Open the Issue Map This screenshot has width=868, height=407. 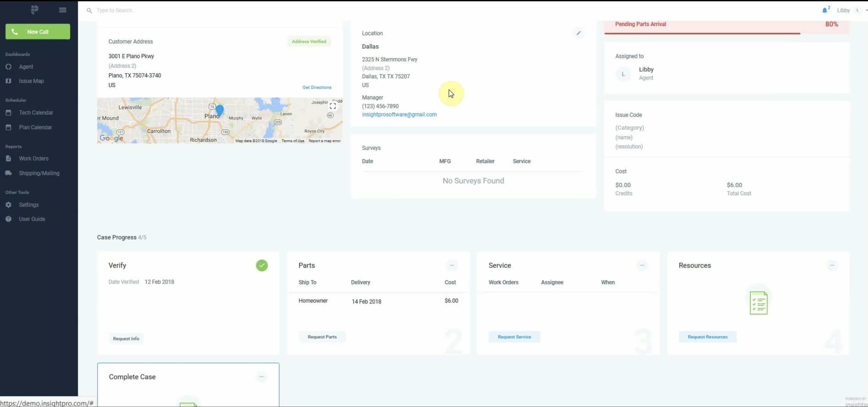tap(31, 81)
